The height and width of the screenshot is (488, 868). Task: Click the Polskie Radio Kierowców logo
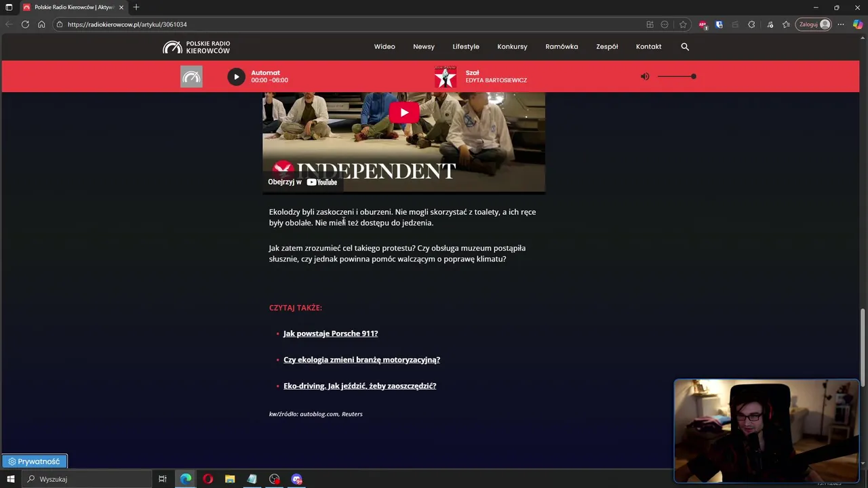click(197, 47)
